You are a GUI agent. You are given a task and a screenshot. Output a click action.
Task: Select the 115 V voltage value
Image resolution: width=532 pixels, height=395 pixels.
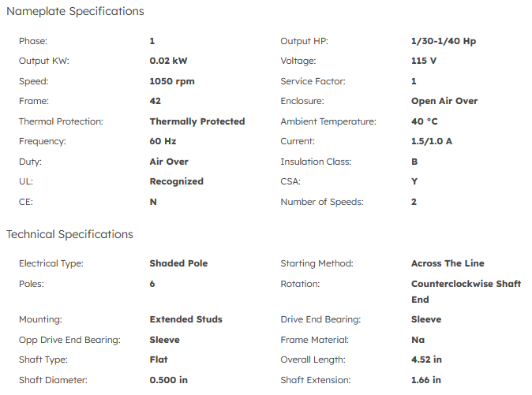pos(425,61)
